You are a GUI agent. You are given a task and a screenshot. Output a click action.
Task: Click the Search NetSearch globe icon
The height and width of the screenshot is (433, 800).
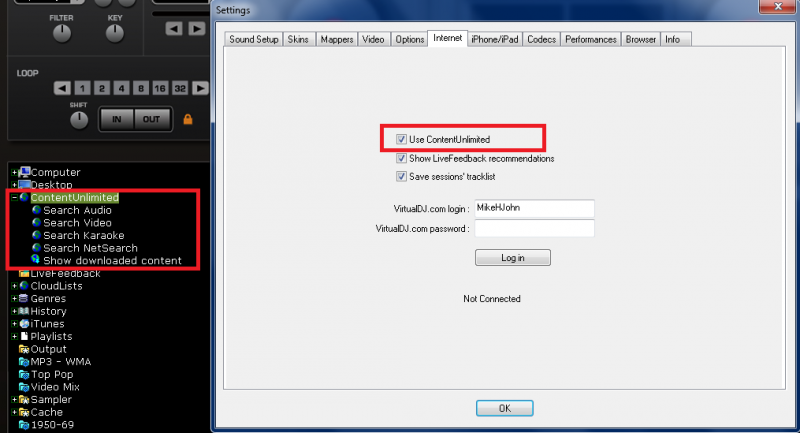[36, 248]
